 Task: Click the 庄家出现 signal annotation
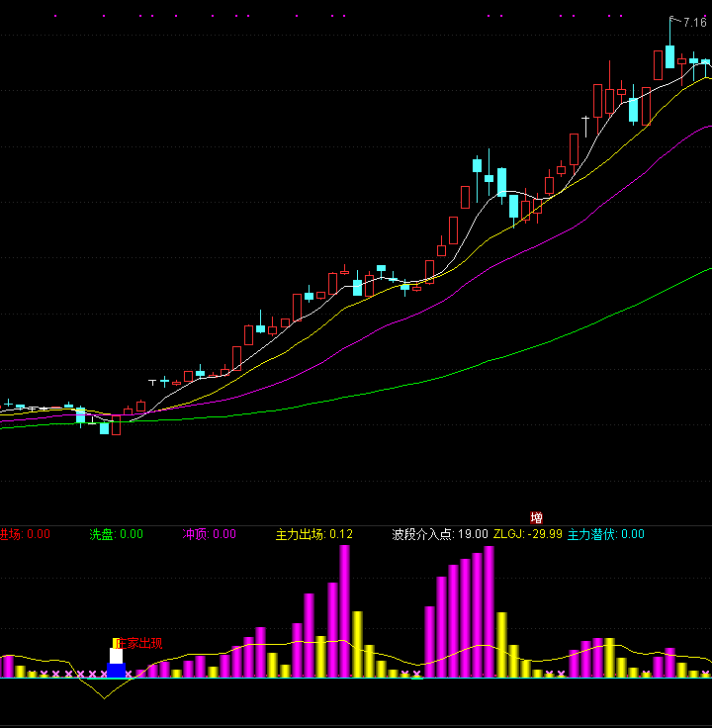coord(138,643)
